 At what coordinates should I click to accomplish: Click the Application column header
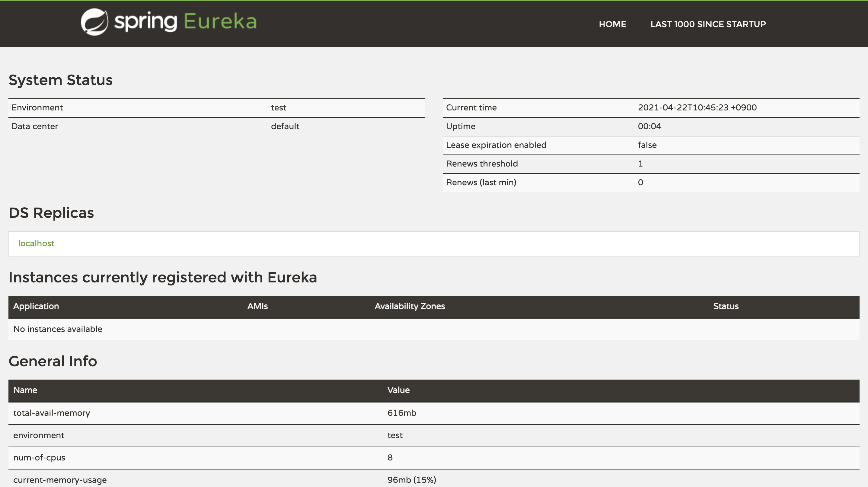[36, 307]
